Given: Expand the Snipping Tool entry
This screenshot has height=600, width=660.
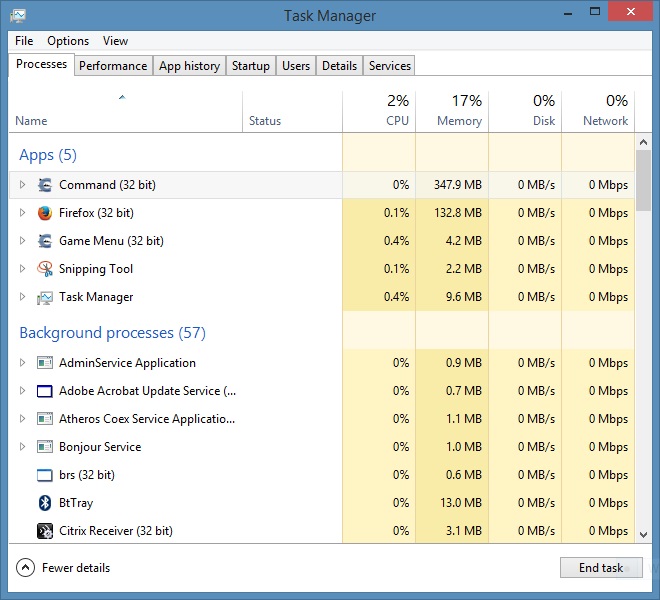Looking at the screenshot, I should pos(22,269).
